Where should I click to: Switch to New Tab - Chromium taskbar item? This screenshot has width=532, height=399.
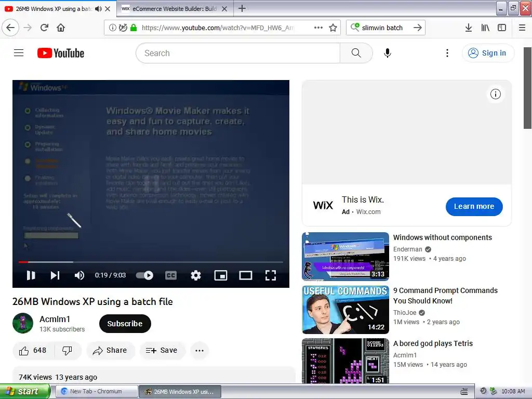(97, 391)
